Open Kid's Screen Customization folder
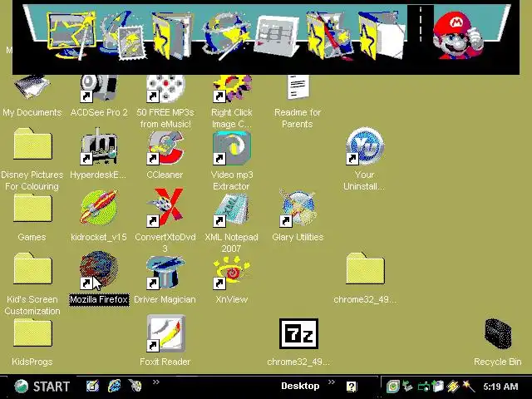The width and height of the screenshot is (532, 399). (x=32, y=268)
